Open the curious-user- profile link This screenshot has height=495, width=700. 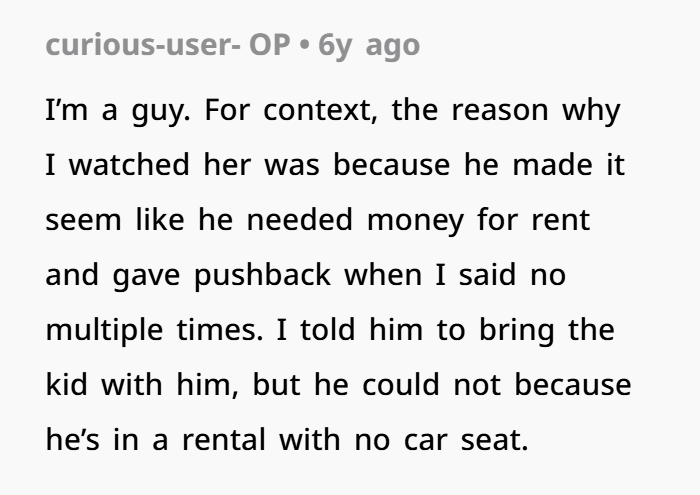click(x=143, y=45)
